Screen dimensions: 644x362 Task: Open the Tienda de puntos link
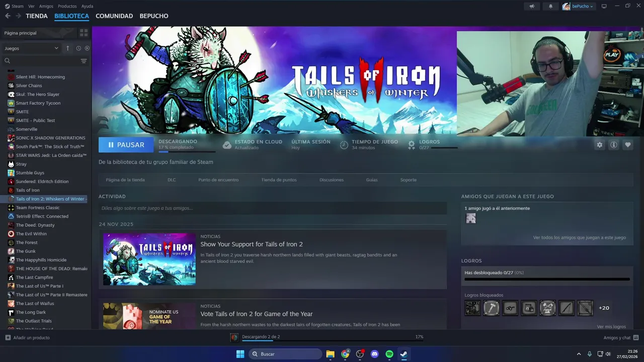(279, 180)
